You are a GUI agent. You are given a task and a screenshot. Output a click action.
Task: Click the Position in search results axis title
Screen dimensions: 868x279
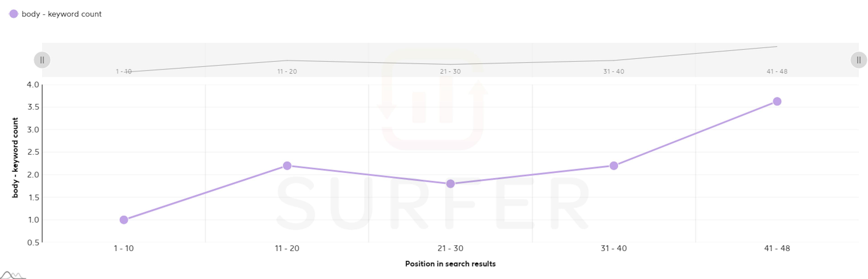coord(450,264)
